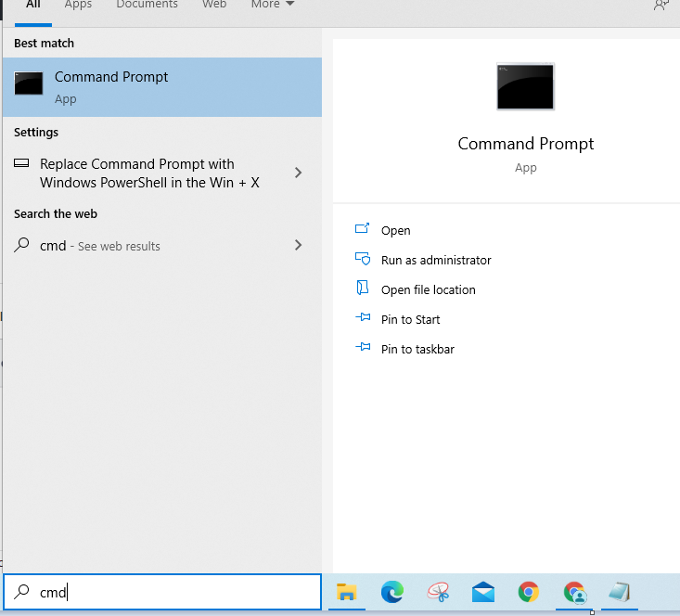Screen dimensions: 680x616
Task: Switch to the Apps search tab
Action: (78, 6)
